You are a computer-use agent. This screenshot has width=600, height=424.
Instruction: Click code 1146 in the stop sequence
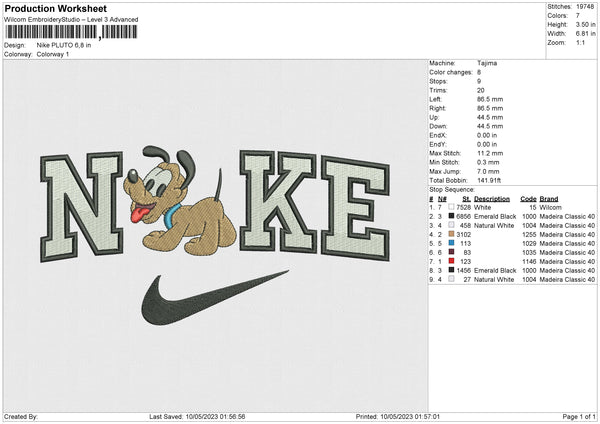[x=529, y=261]
